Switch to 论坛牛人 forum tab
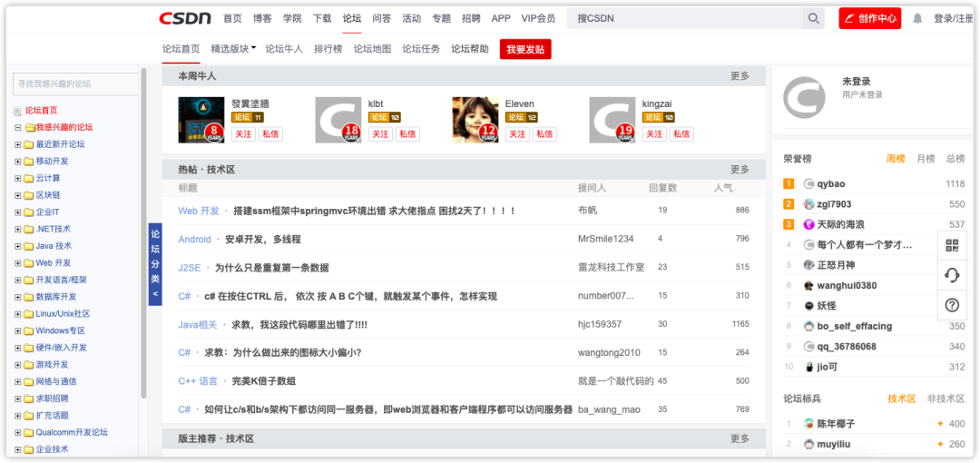This screenshot has width=980, height=463. coord(284,49)
